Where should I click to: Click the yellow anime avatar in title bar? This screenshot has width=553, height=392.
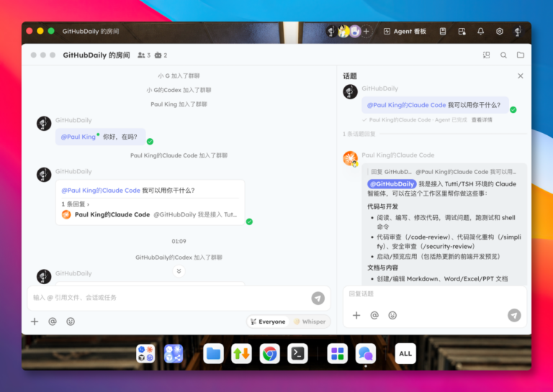coord(343,32)
